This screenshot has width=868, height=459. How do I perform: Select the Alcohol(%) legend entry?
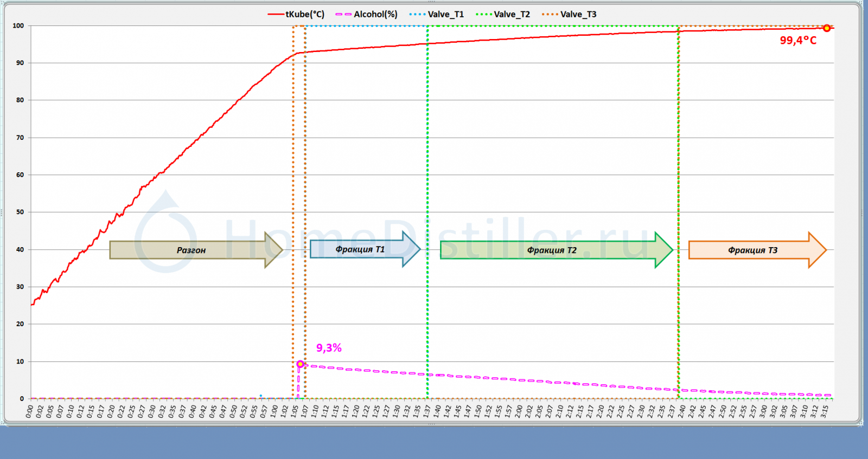(x=375, y=14)
